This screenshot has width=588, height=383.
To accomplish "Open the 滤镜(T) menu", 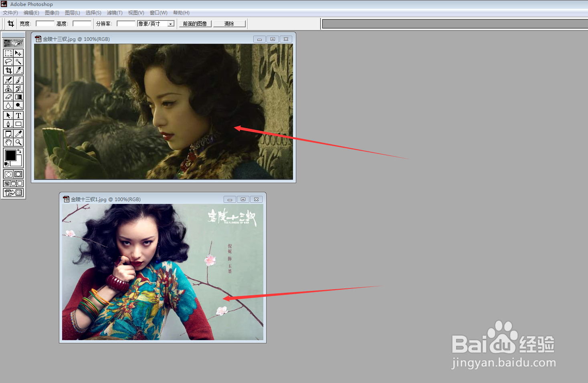I will point(115,13).
